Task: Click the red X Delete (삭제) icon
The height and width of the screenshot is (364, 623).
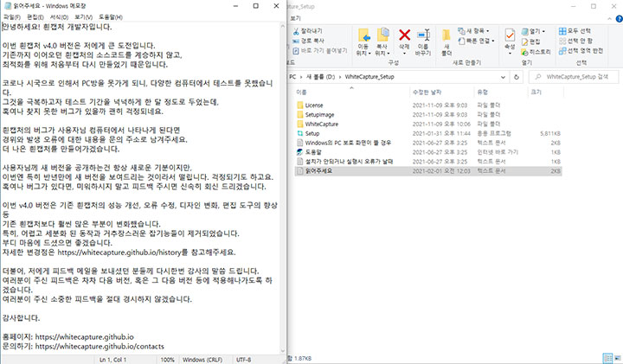Action: 404,35
